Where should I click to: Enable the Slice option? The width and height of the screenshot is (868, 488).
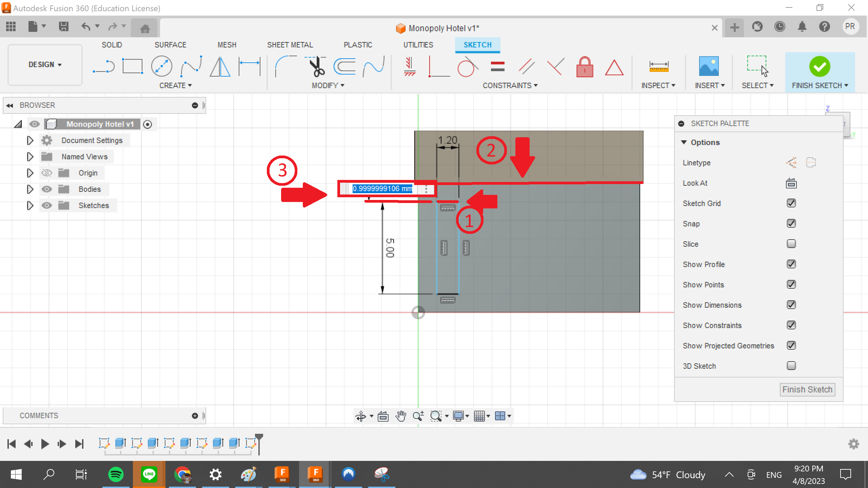pos(791,244)
